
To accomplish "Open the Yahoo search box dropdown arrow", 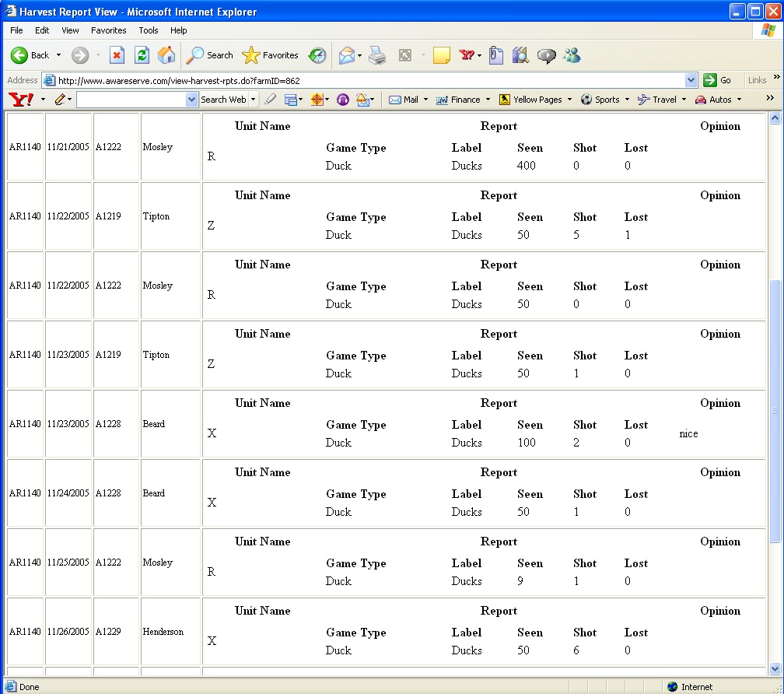I will 192,100.
